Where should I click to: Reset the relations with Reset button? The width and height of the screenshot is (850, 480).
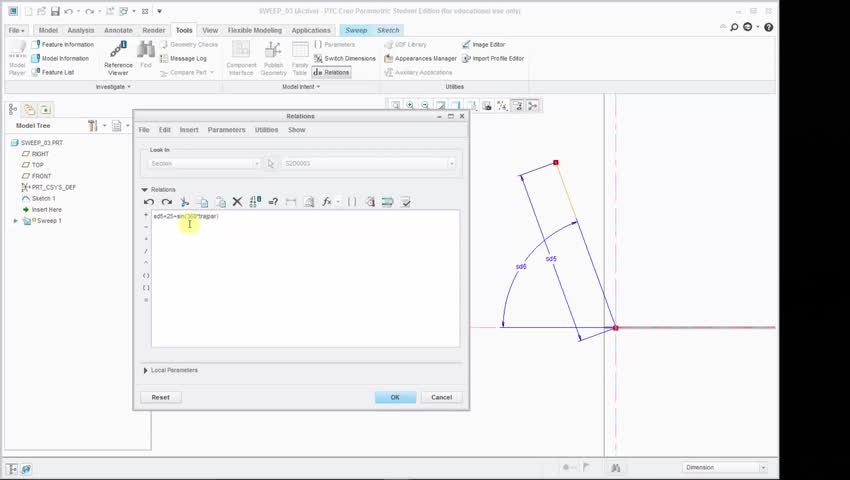point(160,398)
